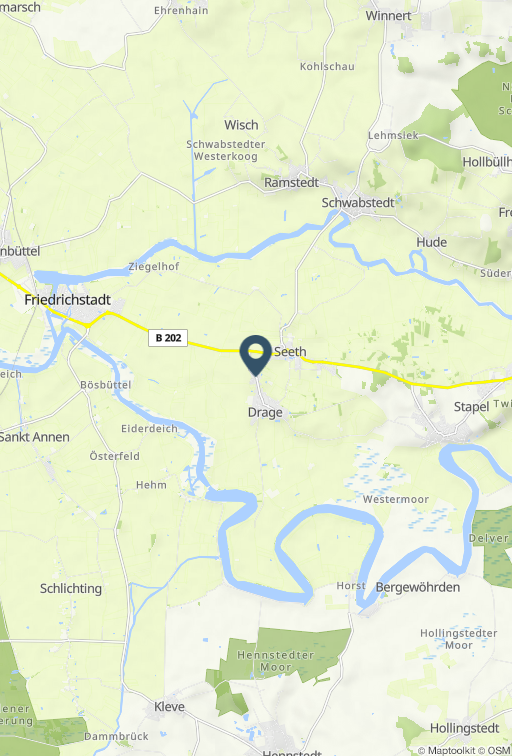This screenshot has width=512, height=756.
Task: Click the Wisch place label
Action: coord(241,125)
